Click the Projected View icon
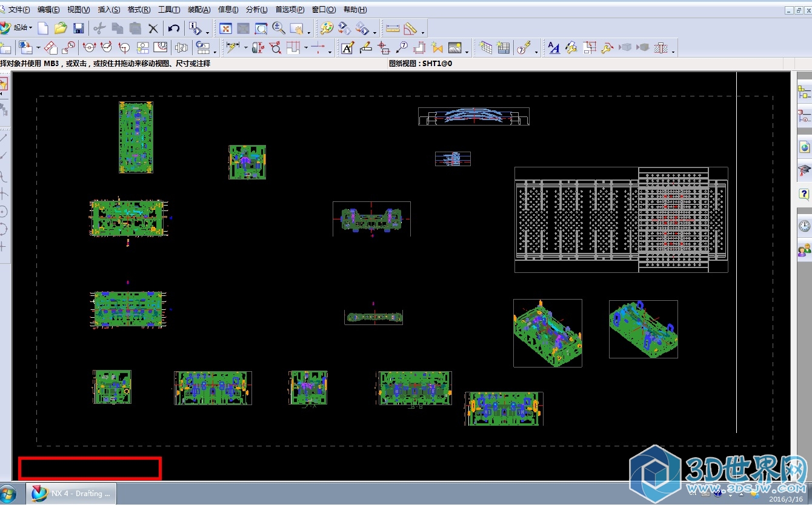 tap(51, 47)
